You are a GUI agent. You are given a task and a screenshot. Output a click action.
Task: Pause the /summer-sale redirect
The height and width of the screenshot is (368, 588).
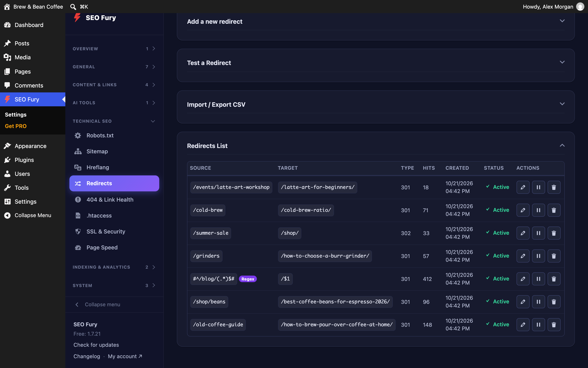point(538,233)
